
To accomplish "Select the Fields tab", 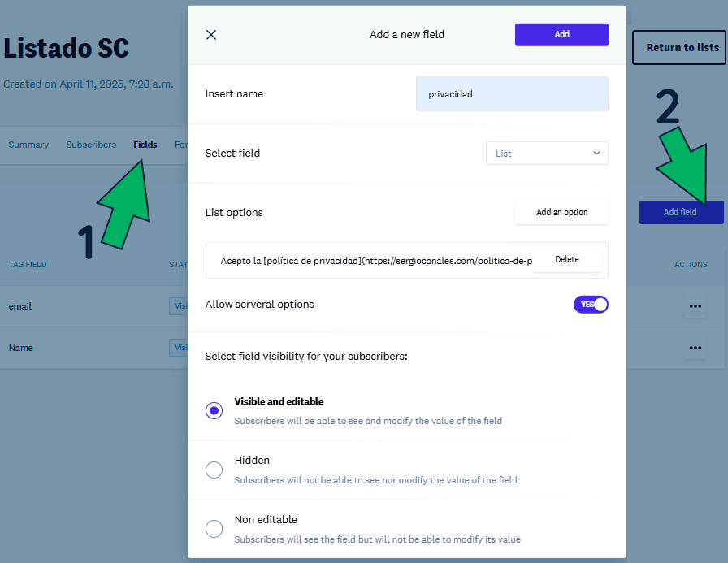I will pyautogui.click(x=145, y=145).
